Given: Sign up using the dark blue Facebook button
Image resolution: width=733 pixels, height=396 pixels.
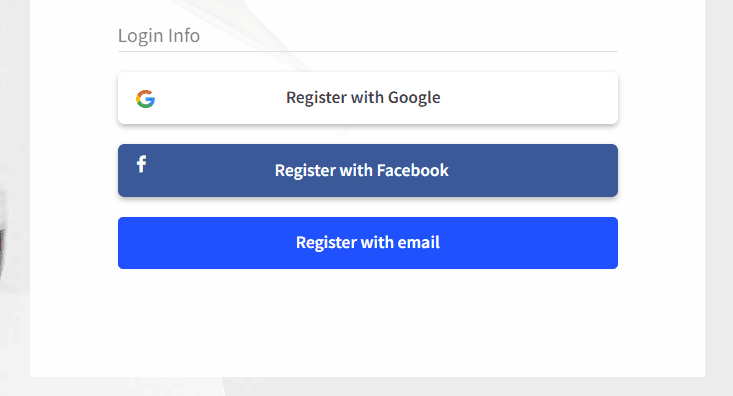Looking at the screenshot, I should click(368, 170).
